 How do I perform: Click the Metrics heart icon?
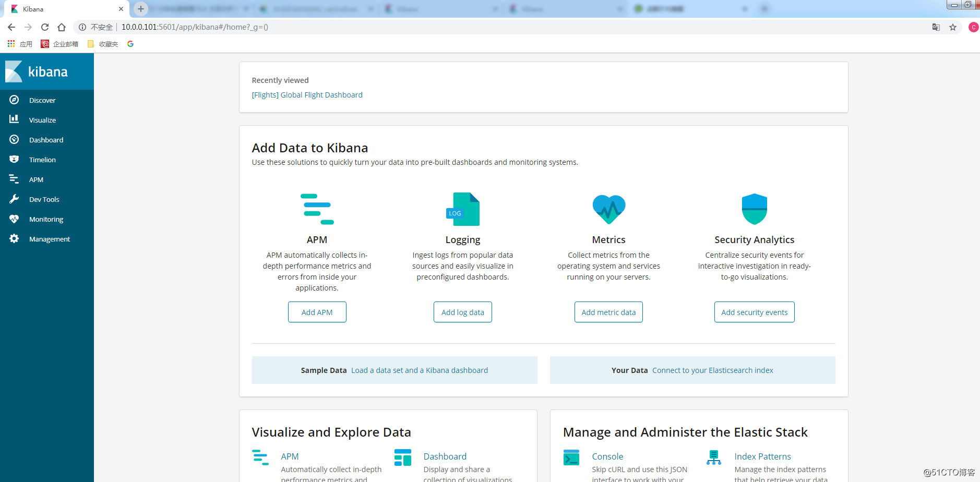click(609, 209)
